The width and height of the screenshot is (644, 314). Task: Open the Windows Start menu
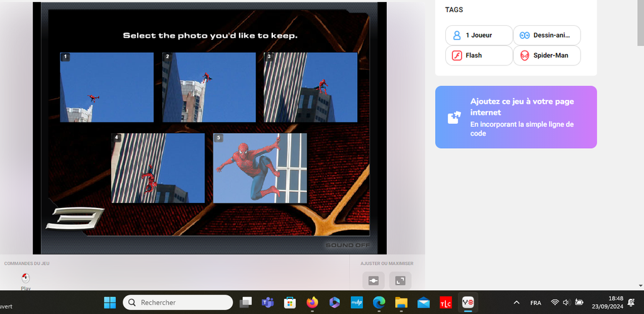(x=109, y=302)
